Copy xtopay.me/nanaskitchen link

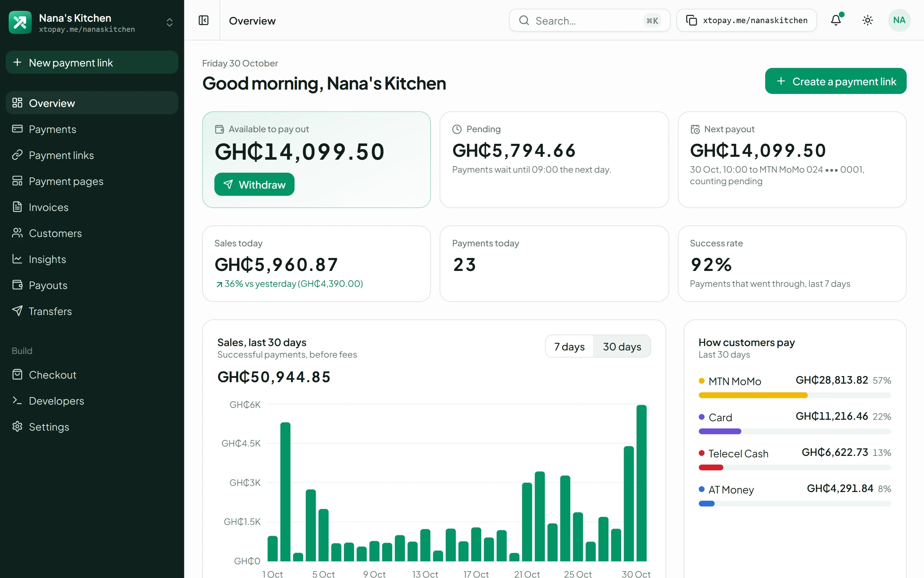coord(746,20)
